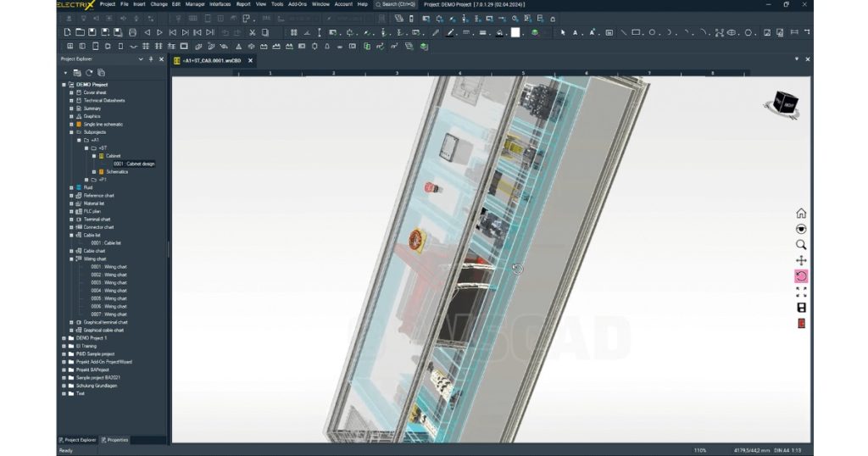This screenshot has height=456, width=868.
Task: Open the Manager menu
Action: (x=195, y=4)
